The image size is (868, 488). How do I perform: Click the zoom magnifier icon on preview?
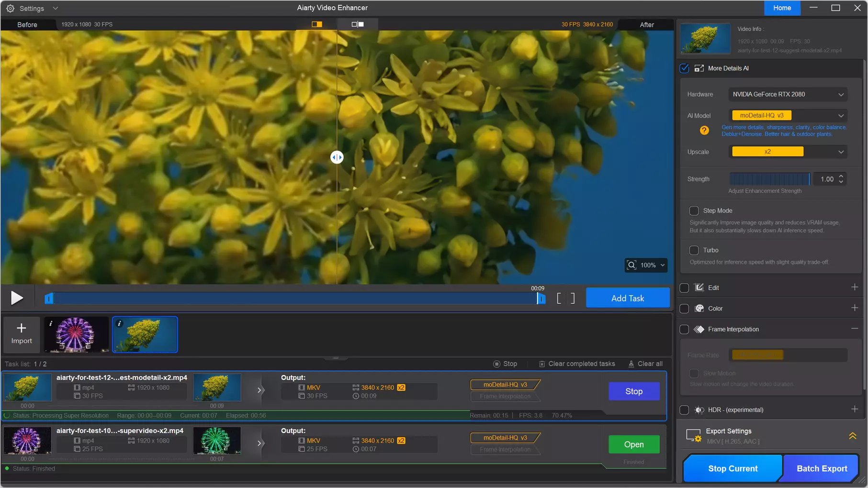click(632, 265)
